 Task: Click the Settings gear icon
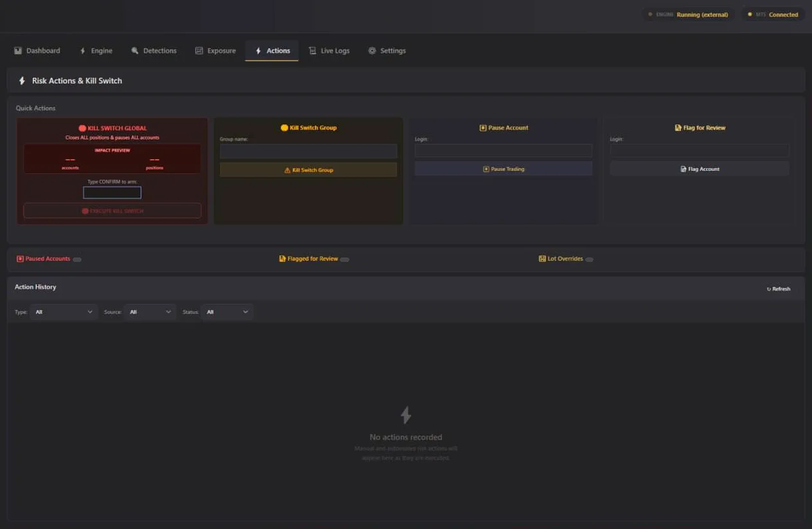tap(372, 51)
